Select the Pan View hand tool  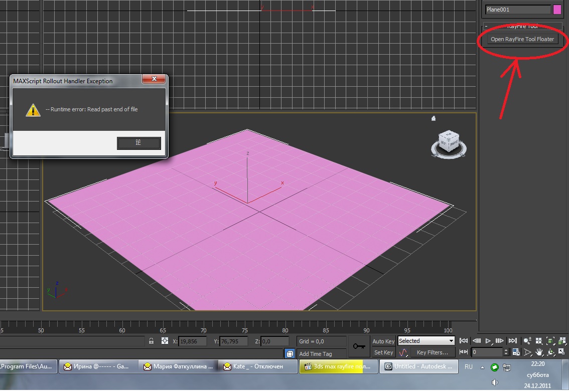[539, 352]
